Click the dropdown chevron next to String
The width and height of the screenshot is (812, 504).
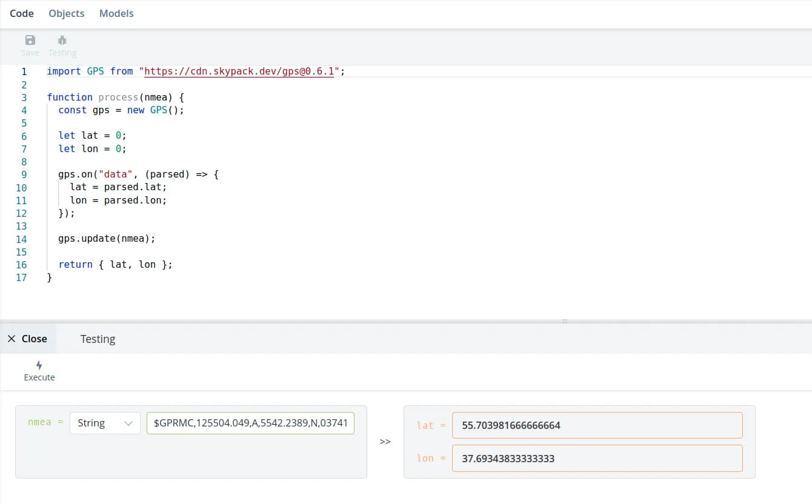(x=128, y=423)
